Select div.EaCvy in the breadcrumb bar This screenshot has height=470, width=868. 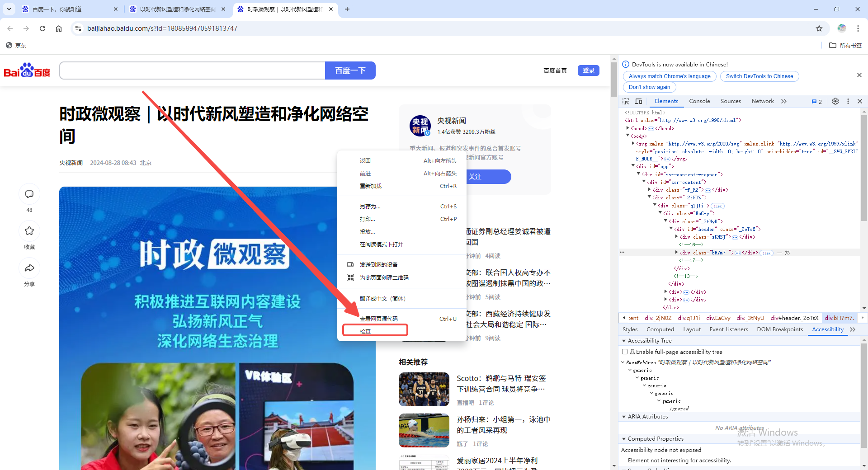(x=718, y=318)
